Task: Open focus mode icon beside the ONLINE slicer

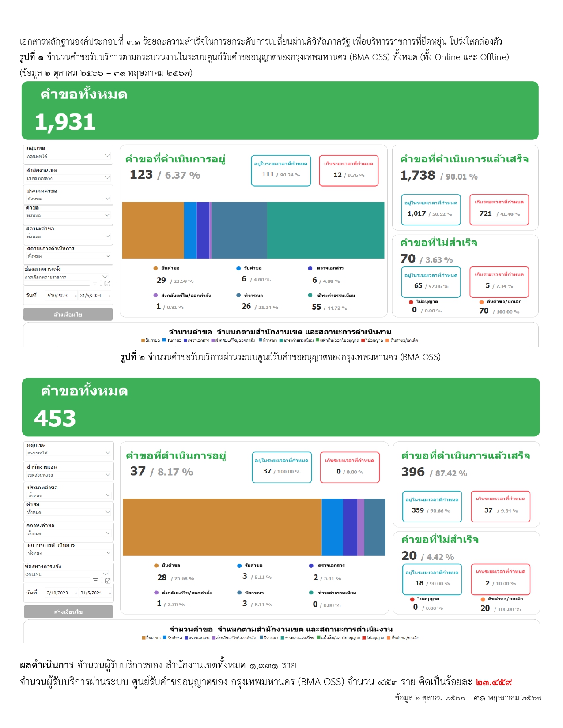Action: [107, 581]
